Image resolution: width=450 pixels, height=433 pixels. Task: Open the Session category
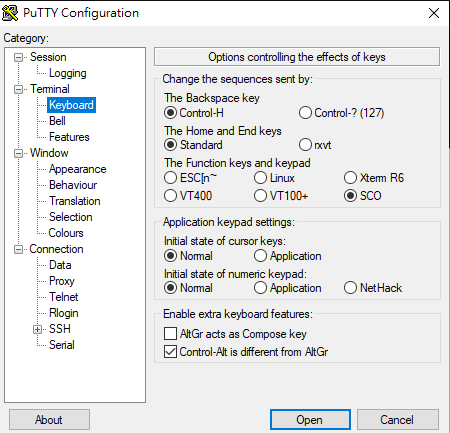pos(48,57)
